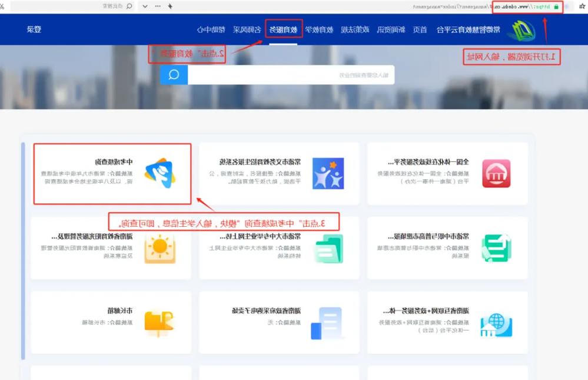Image resolution: width=588 pixels, height=380 pixels.
Task: Open the 新闻资讯 nav item
Action: click(x=391, y=29)
